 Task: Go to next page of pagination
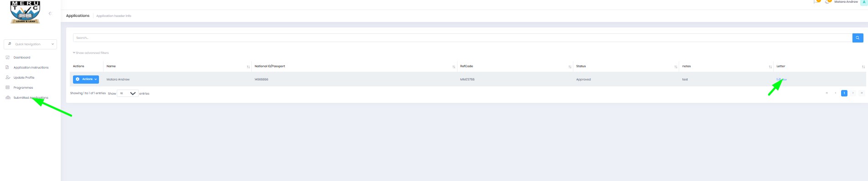point(853,93)
